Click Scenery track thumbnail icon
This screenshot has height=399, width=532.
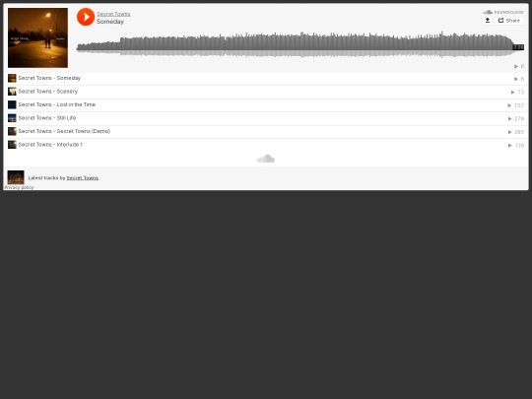coord(12,92)
